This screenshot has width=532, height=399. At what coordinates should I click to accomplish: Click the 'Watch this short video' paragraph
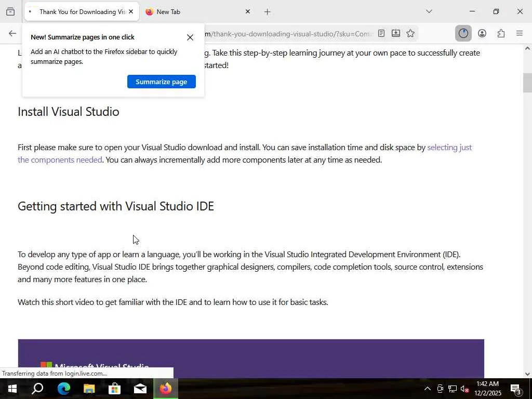[x=172, y=302]
